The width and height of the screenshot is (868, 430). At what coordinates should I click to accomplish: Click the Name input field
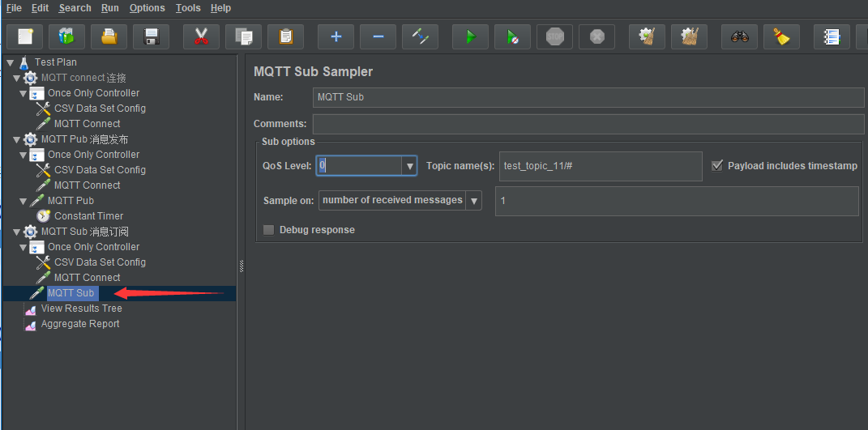[x=588, y=97]
